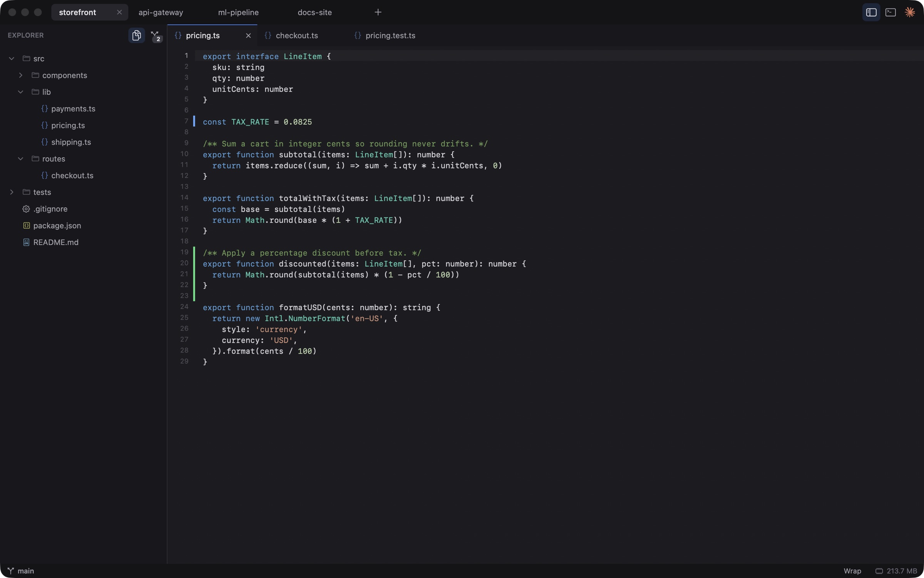Click the lib folder icon

tap(35, 91)
